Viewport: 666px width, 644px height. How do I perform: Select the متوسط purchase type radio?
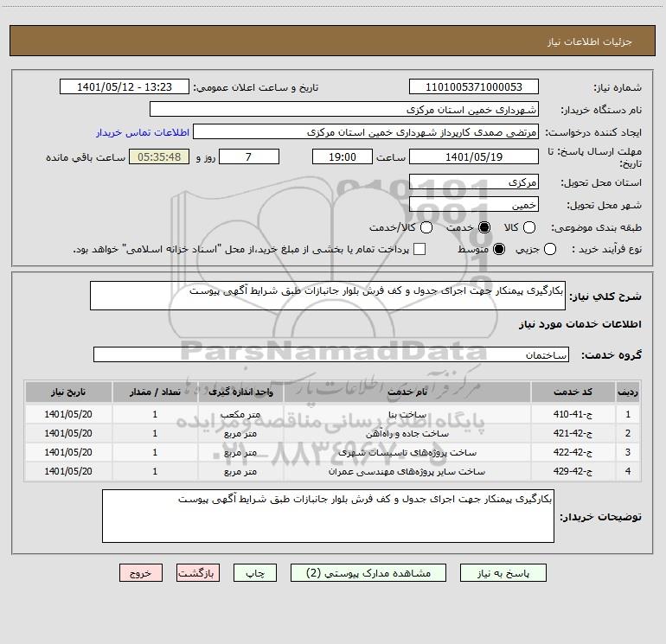[x=499, y=249]
